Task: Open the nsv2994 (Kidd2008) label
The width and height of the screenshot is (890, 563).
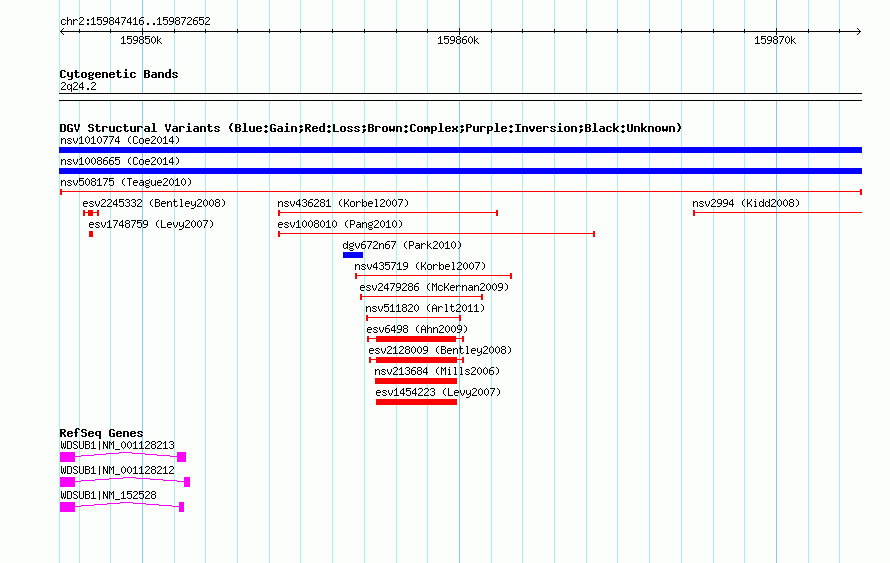Action: pyautogui.click(x=746, y=203)
